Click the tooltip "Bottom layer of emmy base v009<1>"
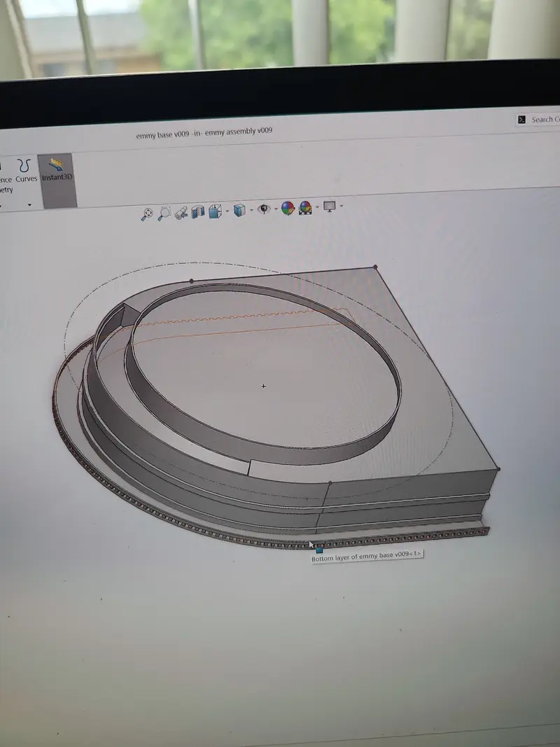The width and height of the screenshot is (560, 747). [367, 555]
